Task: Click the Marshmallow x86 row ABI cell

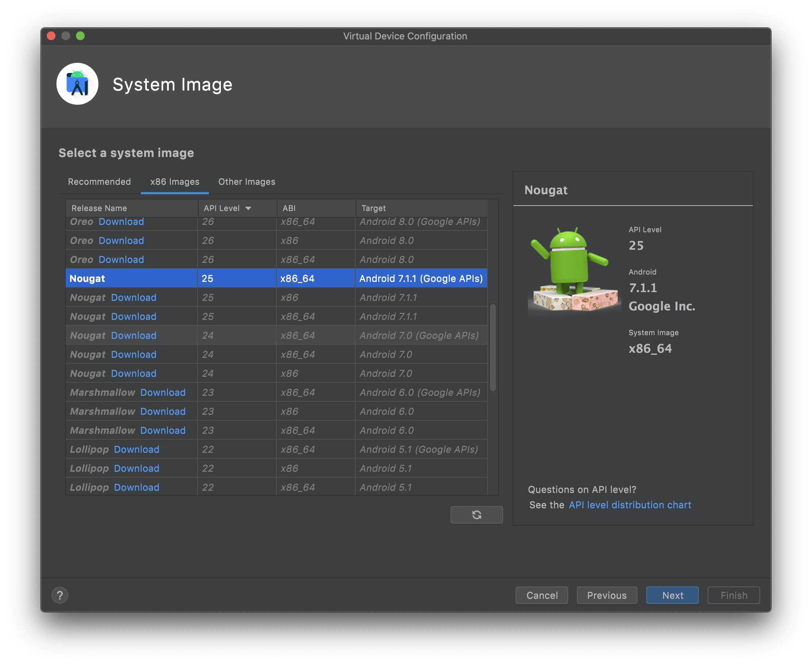Action: [316, 412]
